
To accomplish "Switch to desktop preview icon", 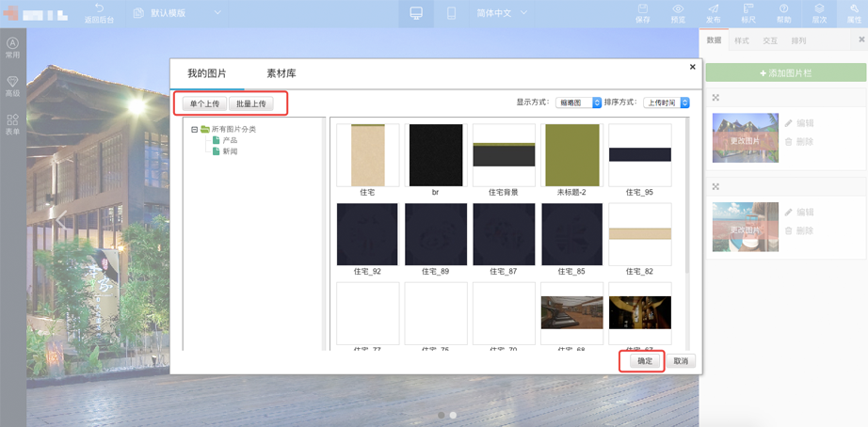I will pos(415,13).
